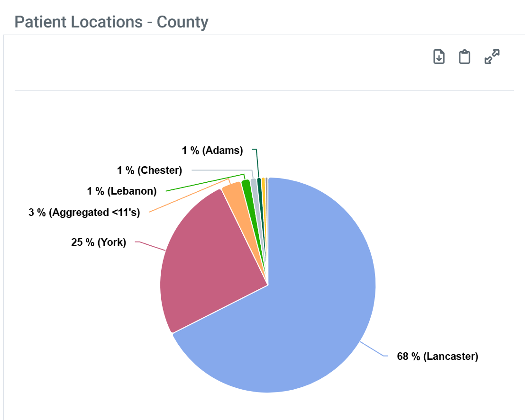The image size is (530, 420).
Task: Click the "3 % (Aggregated <11's)" label
Action: click(84, 213)
